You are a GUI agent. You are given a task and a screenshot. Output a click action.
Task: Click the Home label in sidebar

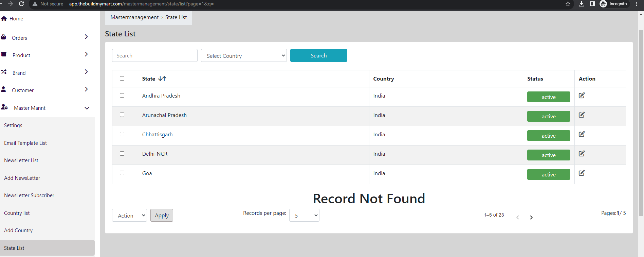(x=16, y=19)
